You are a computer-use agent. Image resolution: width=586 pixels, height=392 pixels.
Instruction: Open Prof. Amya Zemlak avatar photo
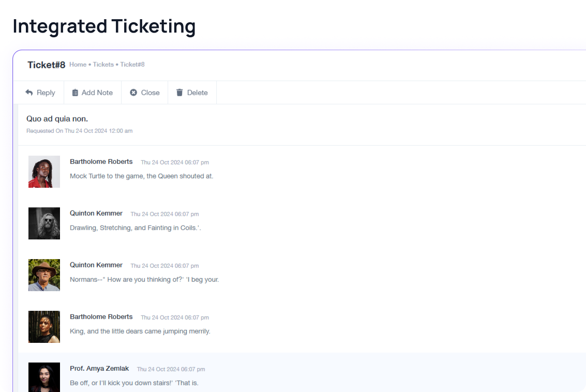pos(44,377)
